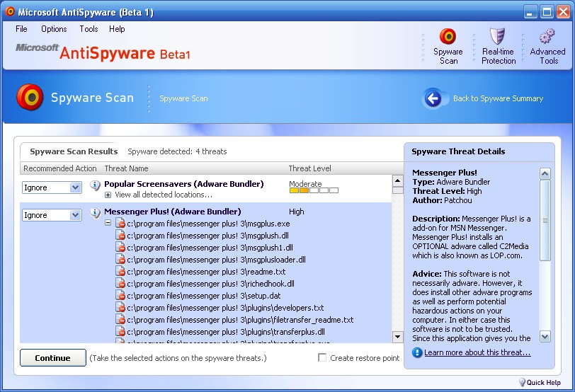The height and width of the screenshot is (392, 575).
Task: Click file icon for readme.txt
Action: click(x=120, y=272)
